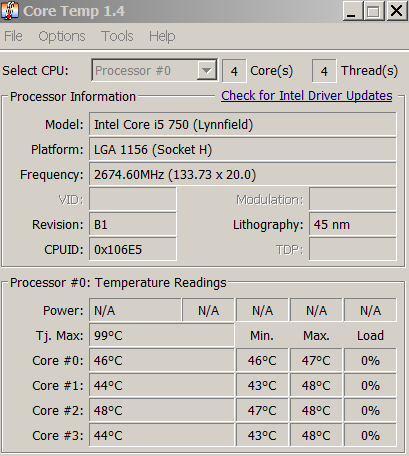409x456 pixels.
Task: Click the CPUID value 0x106E5
Action: [133, 249]
